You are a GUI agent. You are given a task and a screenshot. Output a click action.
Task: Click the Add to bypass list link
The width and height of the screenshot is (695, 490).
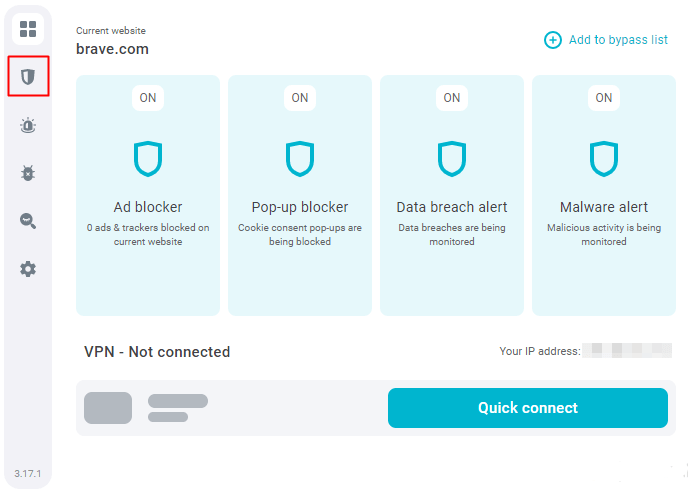pos(618,40)
